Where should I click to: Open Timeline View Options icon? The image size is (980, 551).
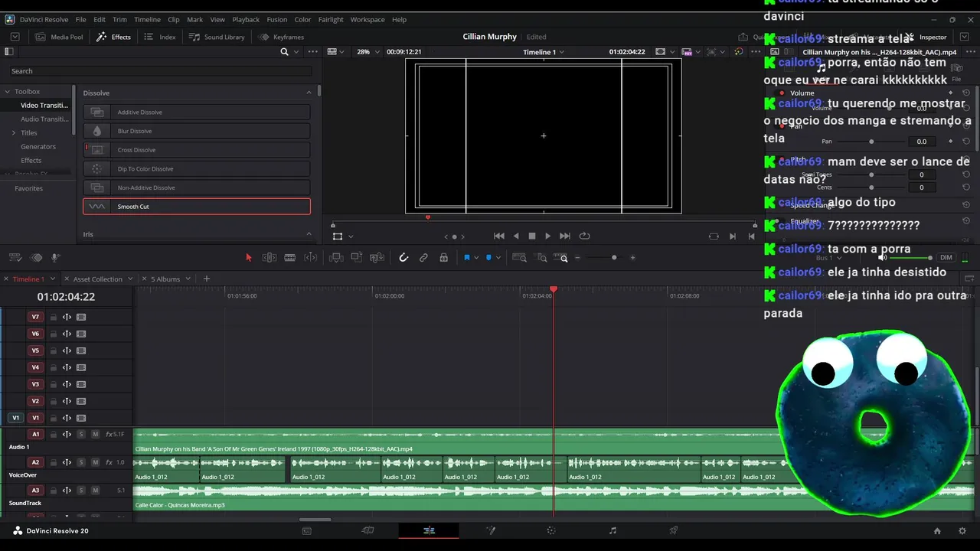point(15,258)
